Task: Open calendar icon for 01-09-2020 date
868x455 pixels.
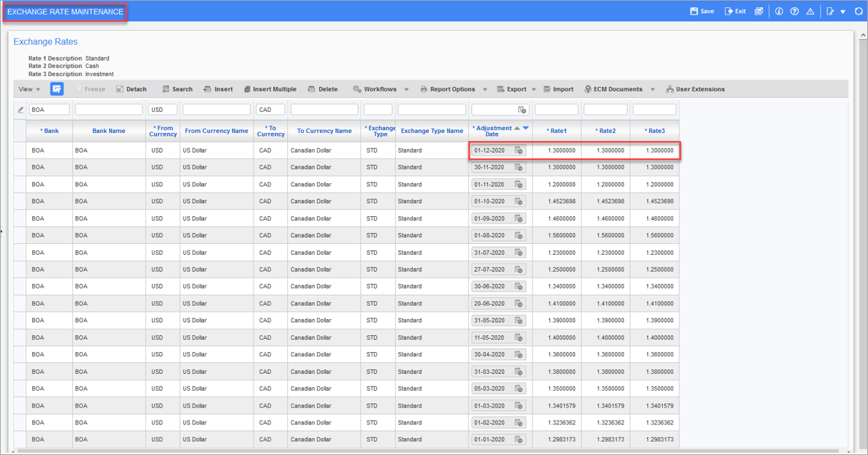Action: [x=519, y=218]
